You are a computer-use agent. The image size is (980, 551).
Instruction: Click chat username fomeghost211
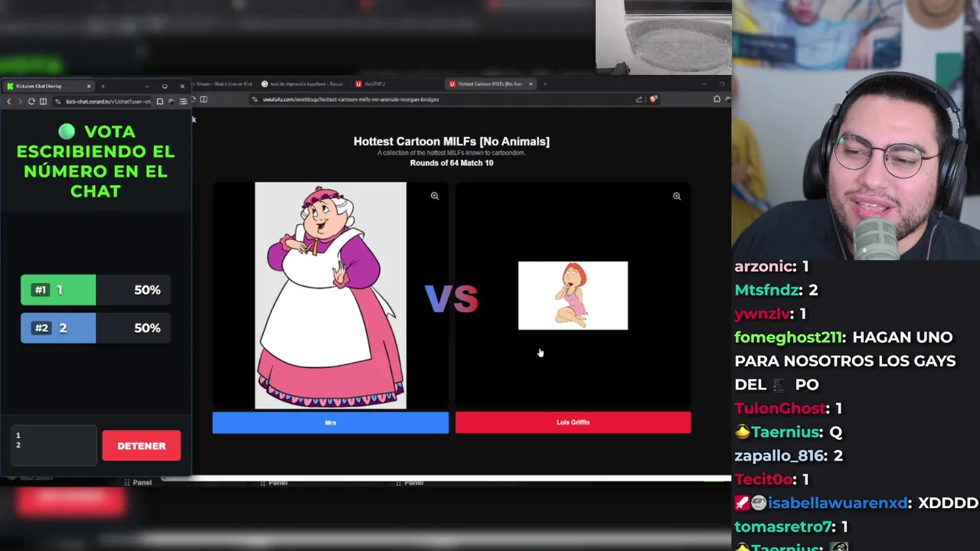point(788,337)
